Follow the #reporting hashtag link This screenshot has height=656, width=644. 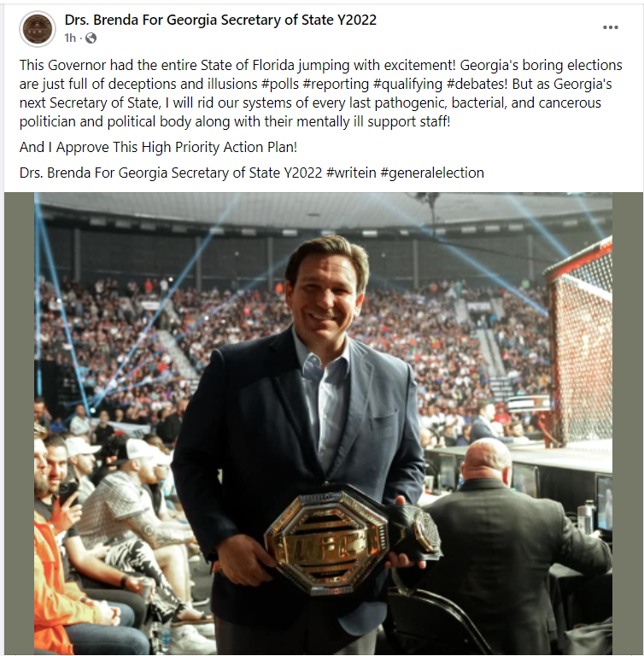(336, 84)
